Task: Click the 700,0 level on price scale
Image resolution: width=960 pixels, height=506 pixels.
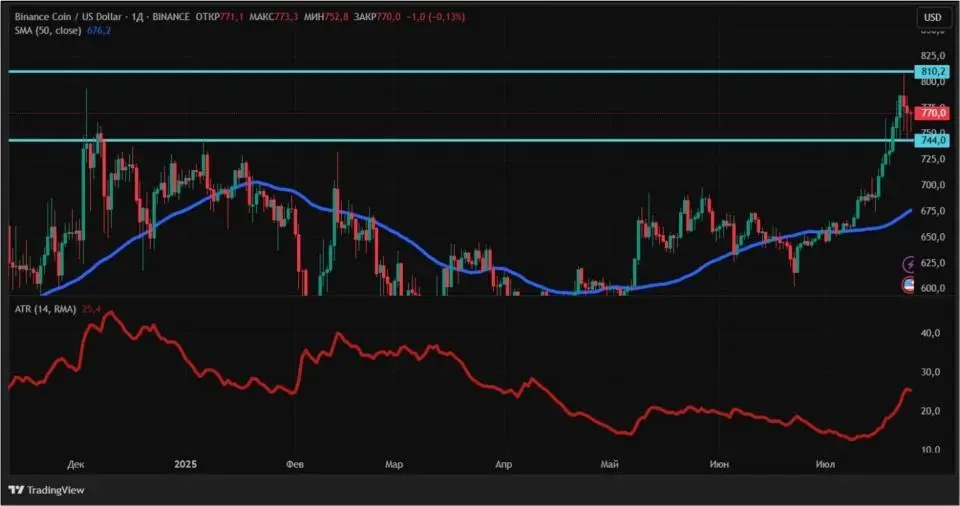Action: click(x=932, y=185)
